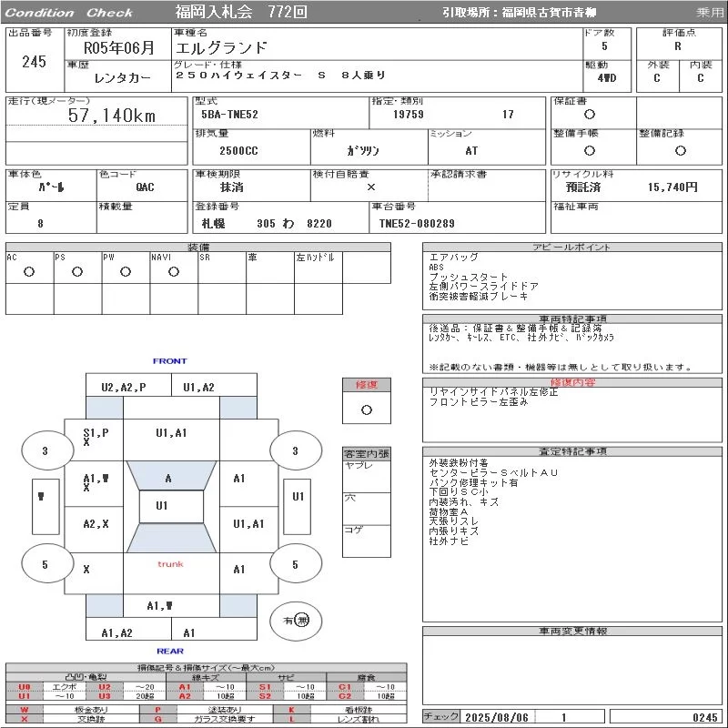Click the auction title 福岡入札会 772回
The height and width of the screenshot is (728, 728).
coord(241,12)
